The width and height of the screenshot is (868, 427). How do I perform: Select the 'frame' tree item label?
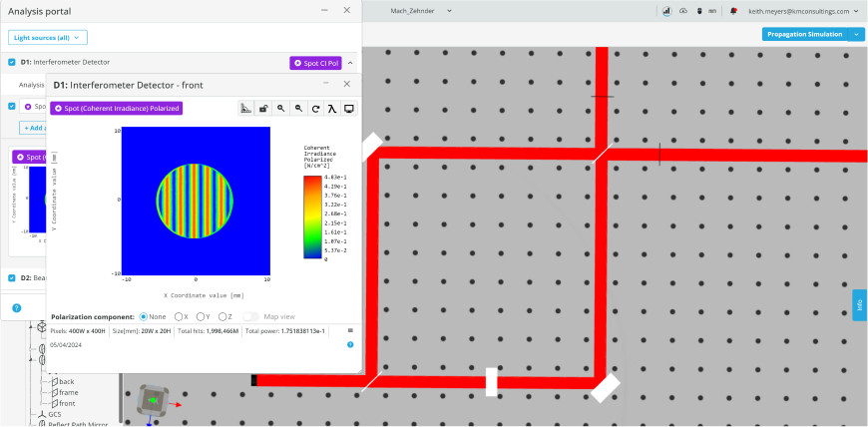click(69, 392)
